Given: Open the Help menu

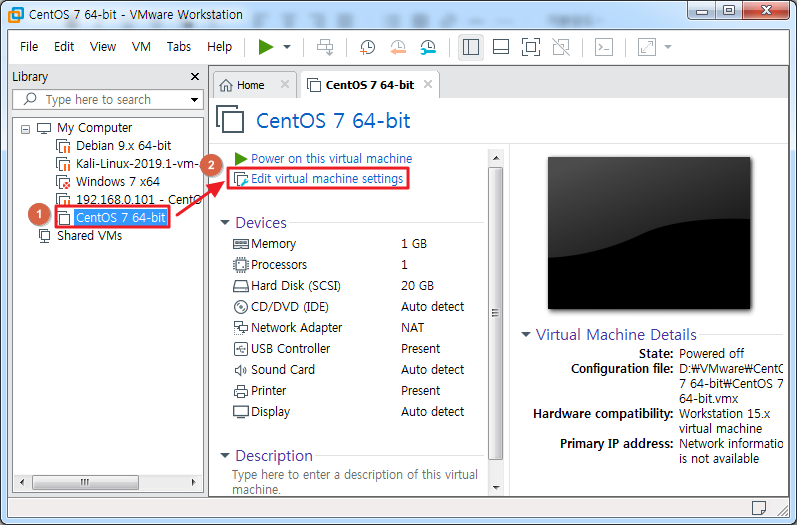Looking at the screenshot, I should click(x=219, y=47).
